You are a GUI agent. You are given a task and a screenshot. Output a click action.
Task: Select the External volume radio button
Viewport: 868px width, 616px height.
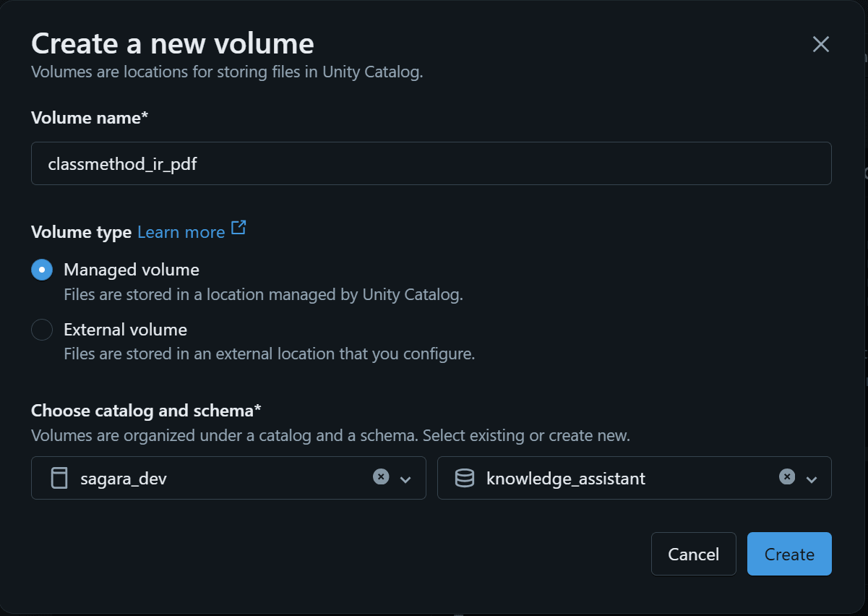tap(42, 330)
